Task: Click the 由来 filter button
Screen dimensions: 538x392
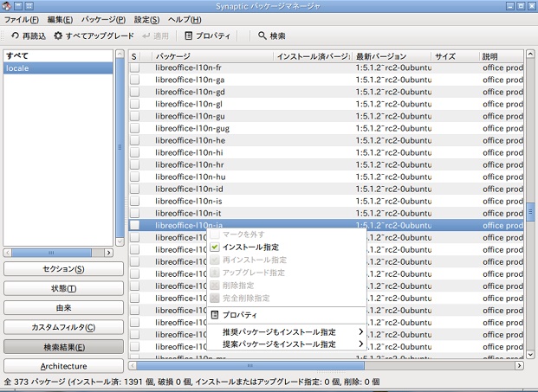Action: [x=63, y=308]
